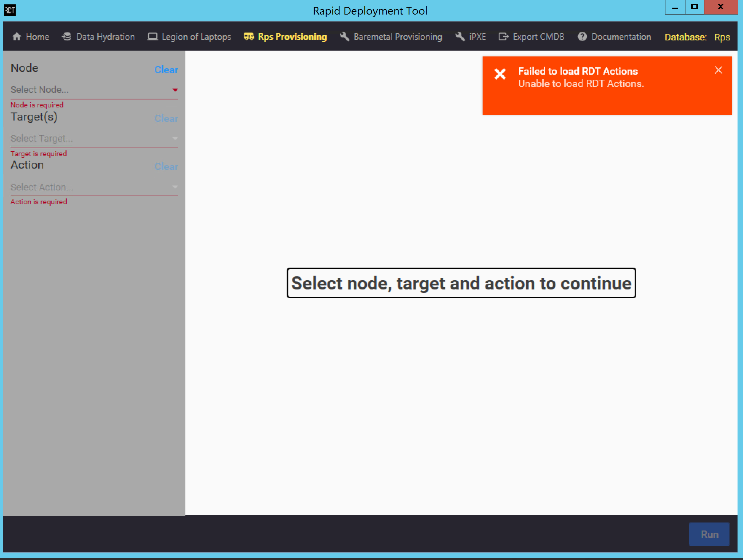Image resolution: width=743 pixels, height=560 pixels.
Task: Click the Rps Provisioning truck icon
Action: 249,37
